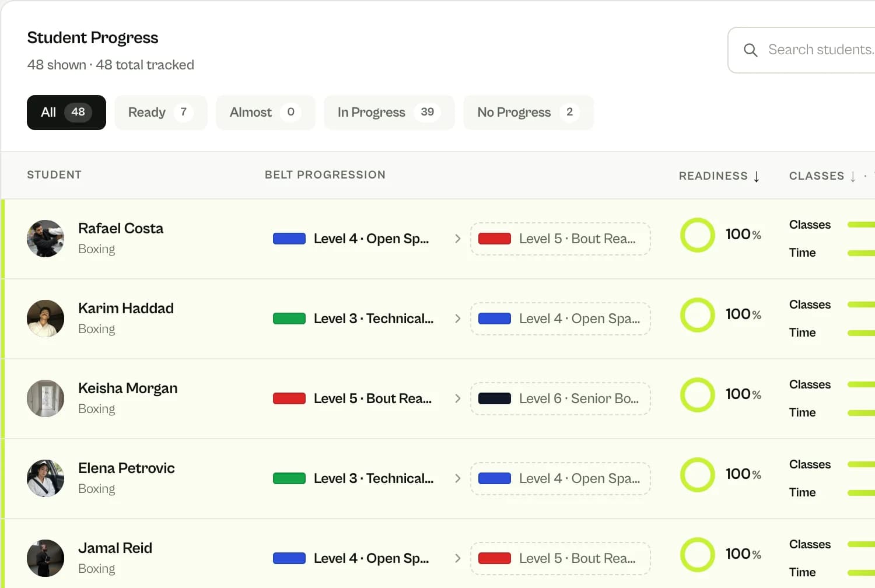Click Karim Haddad's readiness ring
Viewport: 875px width, 588px height.
[x=698, y=315]
